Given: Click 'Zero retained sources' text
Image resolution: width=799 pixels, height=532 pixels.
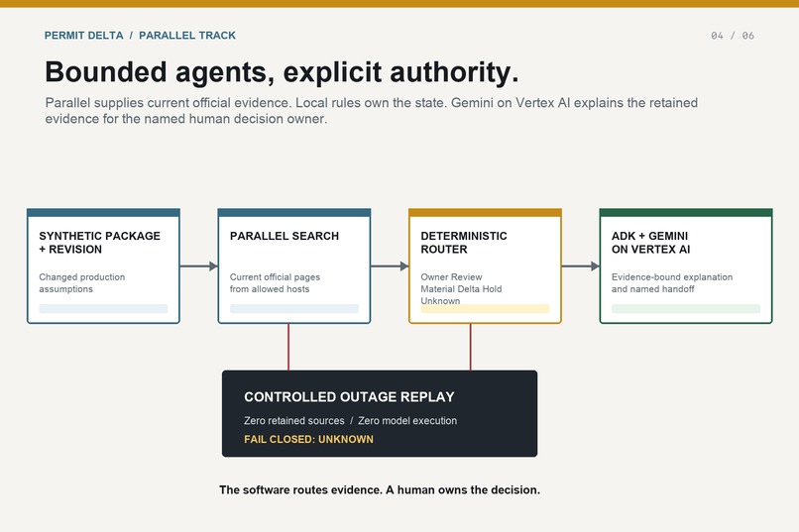Looking at the screenshot, I should click(294, 421).
